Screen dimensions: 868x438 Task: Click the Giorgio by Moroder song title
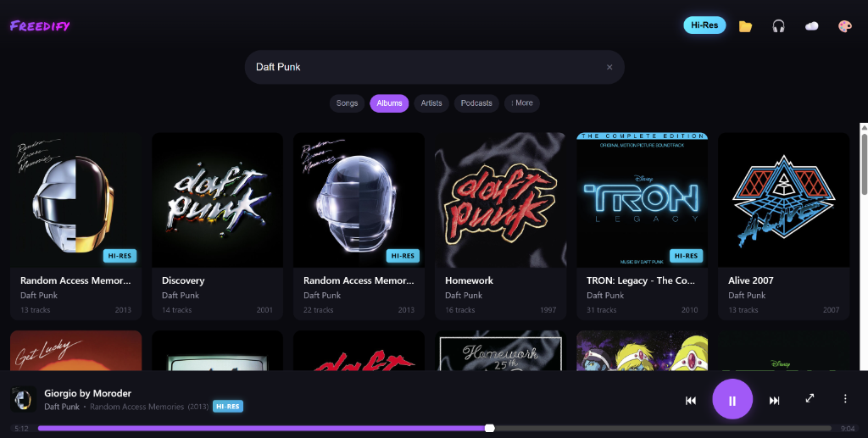point(88,393)
